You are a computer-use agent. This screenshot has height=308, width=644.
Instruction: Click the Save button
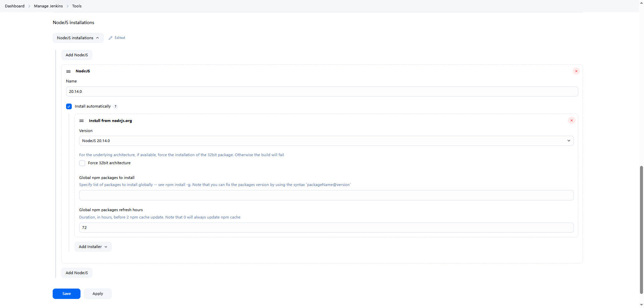tap(66, 294)
